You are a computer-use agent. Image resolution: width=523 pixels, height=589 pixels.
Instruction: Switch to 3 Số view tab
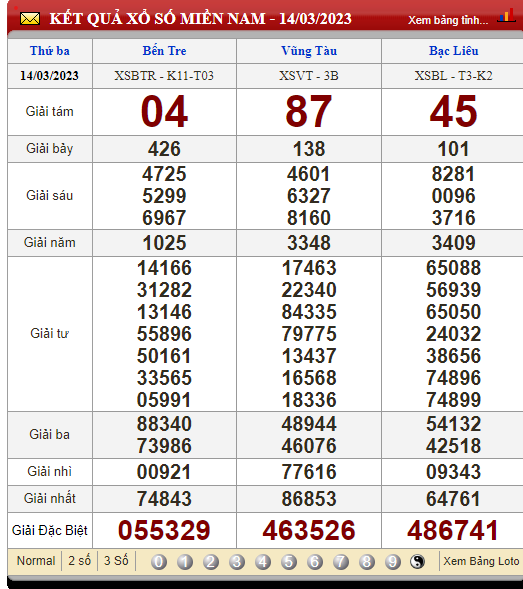pos(116,561)
